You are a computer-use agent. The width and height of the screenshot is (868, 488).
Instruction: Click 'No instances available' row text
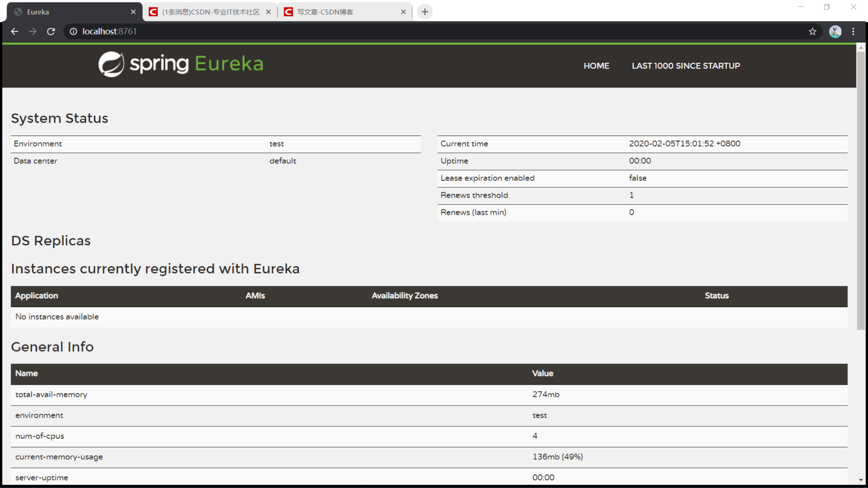click(57, 317)
